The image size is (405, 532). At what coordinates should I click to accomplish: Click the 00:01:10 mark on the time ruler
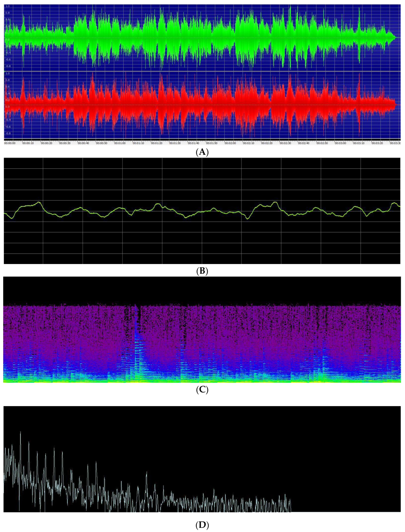pyautogui.click(x=139, y=143)
